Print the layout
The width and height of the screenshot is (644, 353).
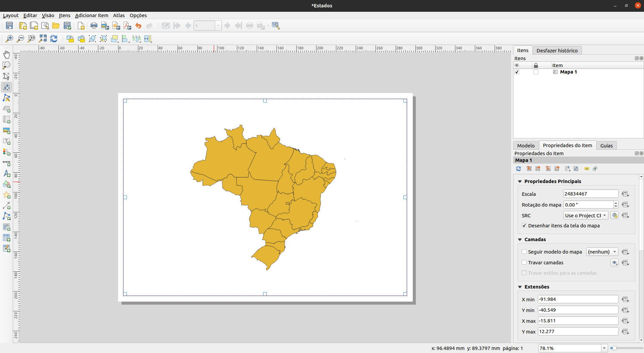point(94,26)
